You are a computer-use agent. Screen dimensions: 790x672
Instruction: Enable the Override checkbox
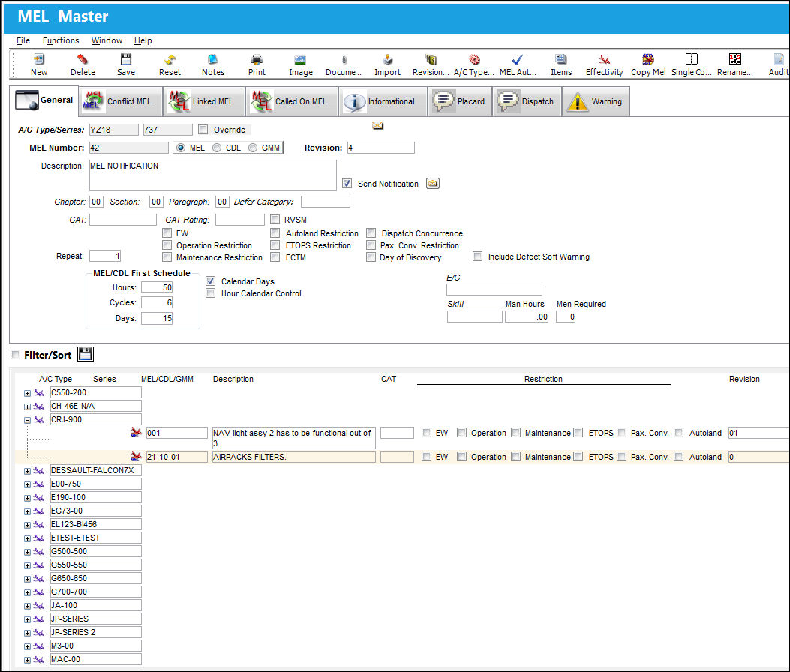coord(203,130)
